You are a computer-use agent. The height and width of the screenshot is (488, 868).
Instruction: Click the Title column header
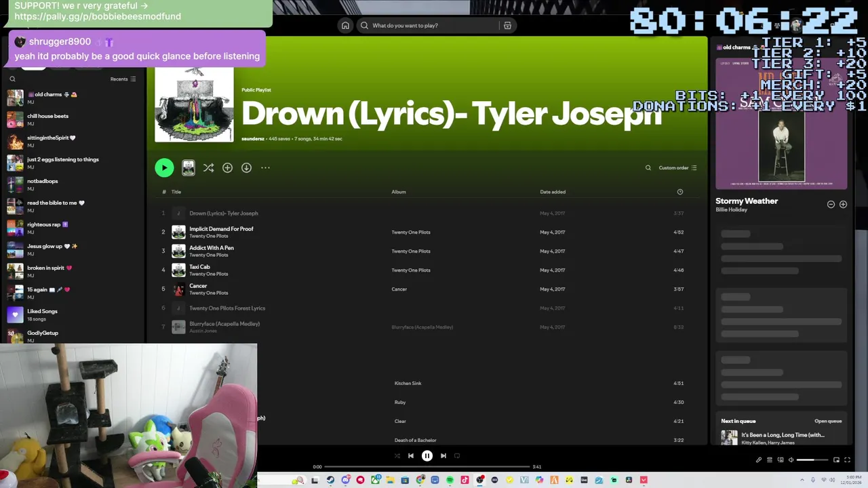[176, 192]
